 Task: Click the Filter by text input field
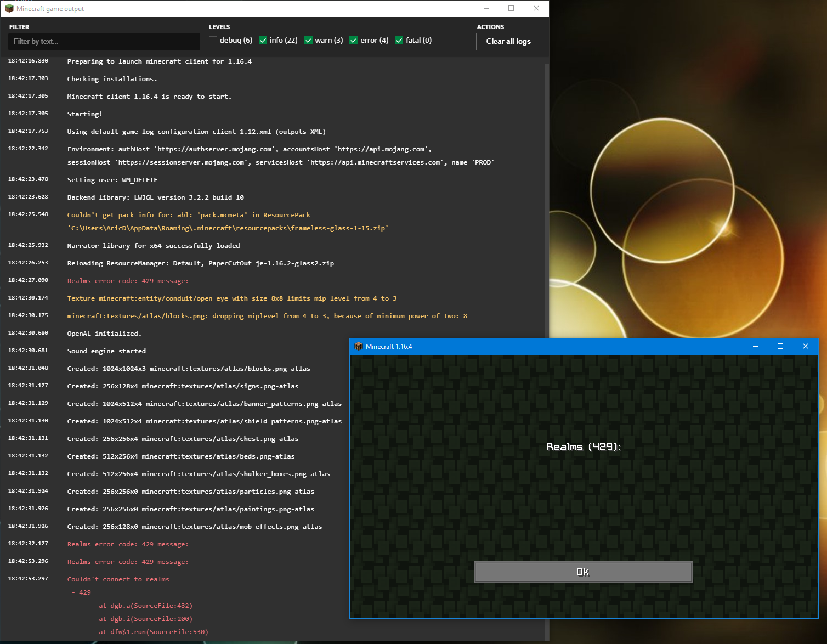104,42
